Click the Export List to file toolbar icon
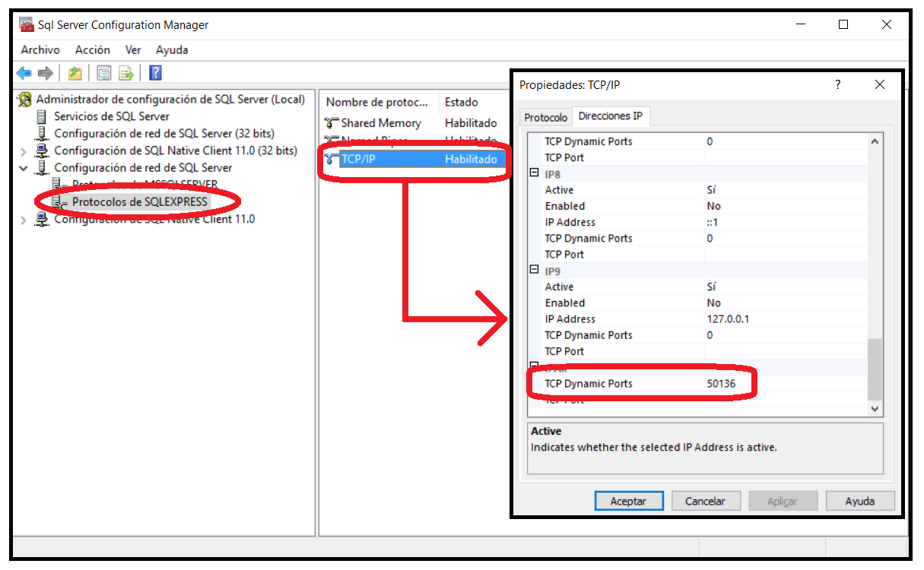This screenshot has width=924, height=570. click(126, 73)
